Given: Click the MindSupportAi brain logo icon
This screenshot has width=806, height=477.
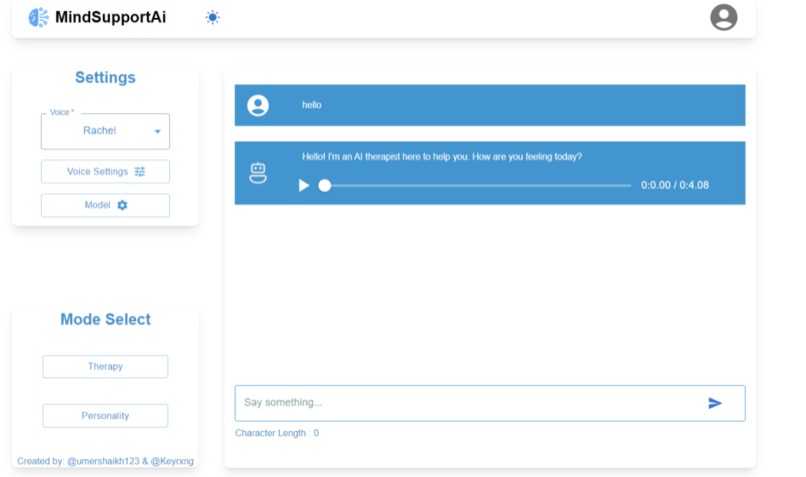Looking at the screenshot, I should point(39,17).
